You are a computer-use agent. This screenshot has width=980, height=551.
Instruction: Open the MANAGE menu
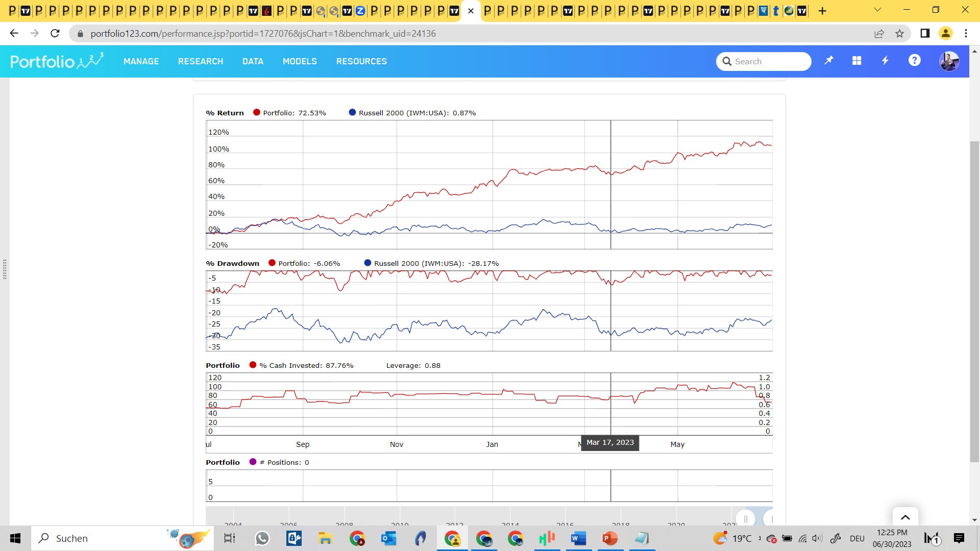(x=141, y=61)
